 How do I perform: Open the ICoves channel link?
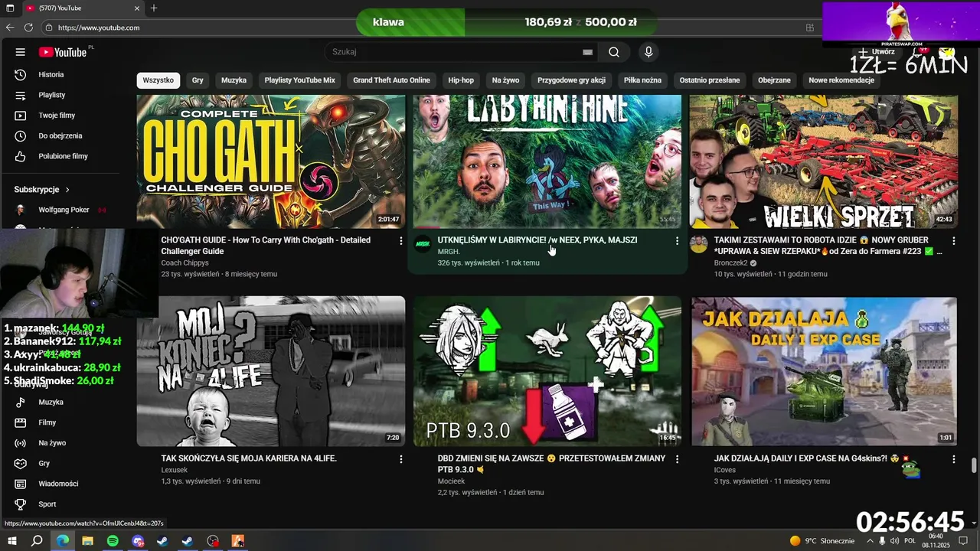(725, 470)
